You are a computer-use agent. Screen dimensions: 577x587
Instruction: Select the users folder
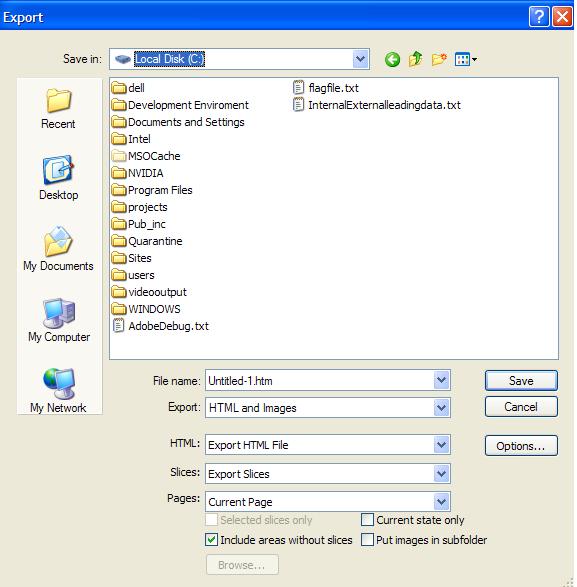click(133, 275)
